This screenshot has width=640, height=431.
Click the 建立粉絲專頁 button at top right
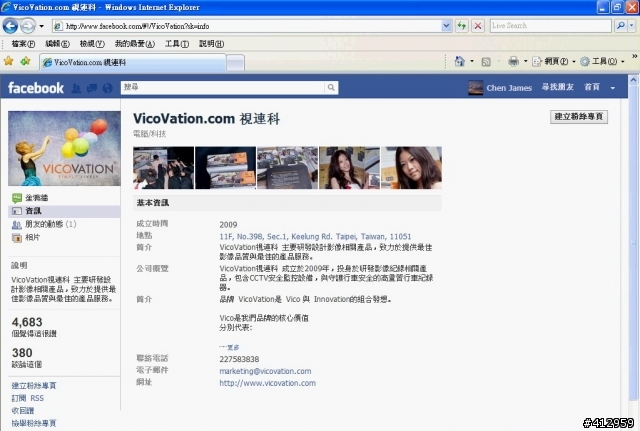click(x=579, y=117)
